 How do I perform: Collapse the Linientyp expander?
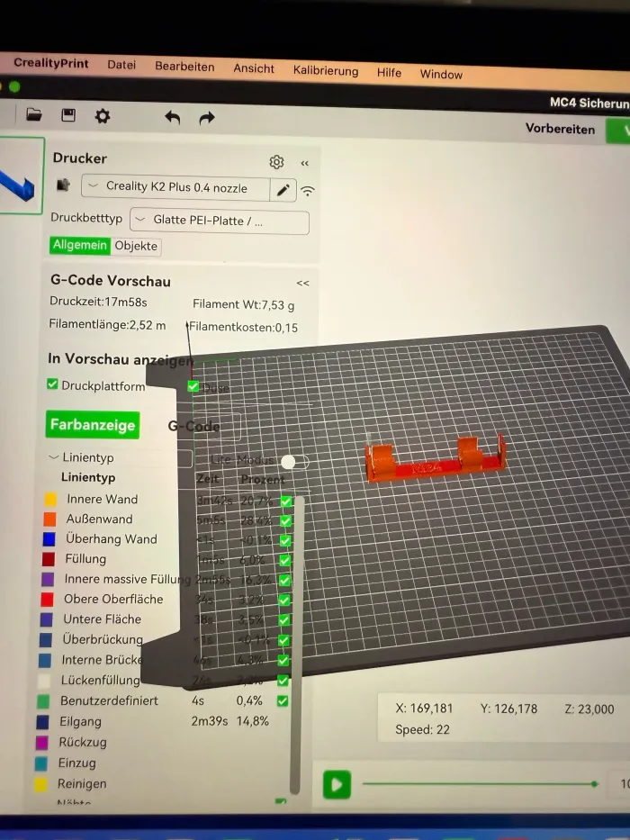tap(54, 458)
